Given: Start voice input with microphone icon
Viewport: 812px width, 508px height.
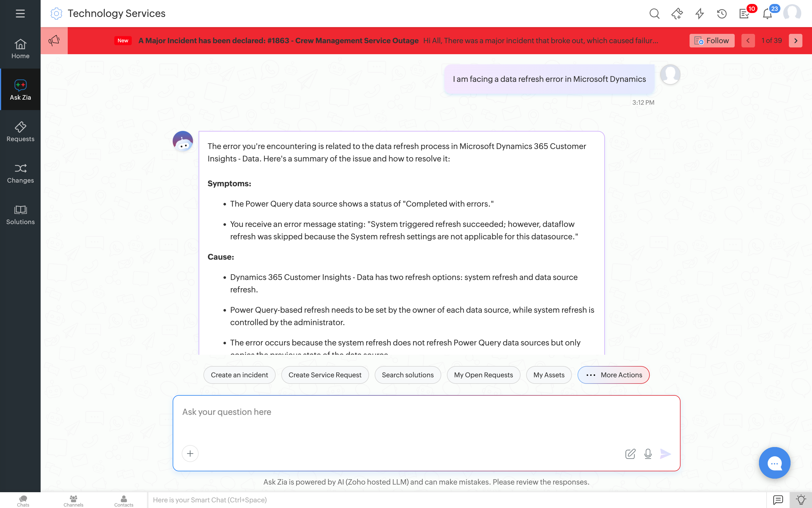Looking at the screenshot, I should tap(648, 454).
